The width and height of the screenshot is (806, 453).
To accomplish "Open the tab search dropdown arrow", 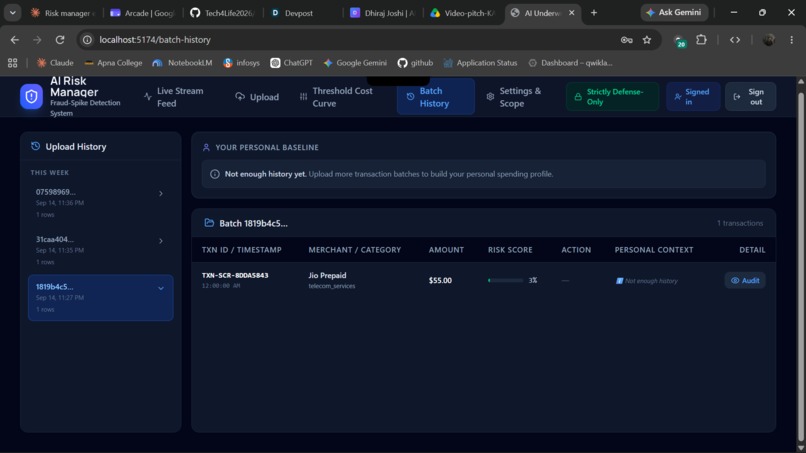I will click(x=12, y=13).
